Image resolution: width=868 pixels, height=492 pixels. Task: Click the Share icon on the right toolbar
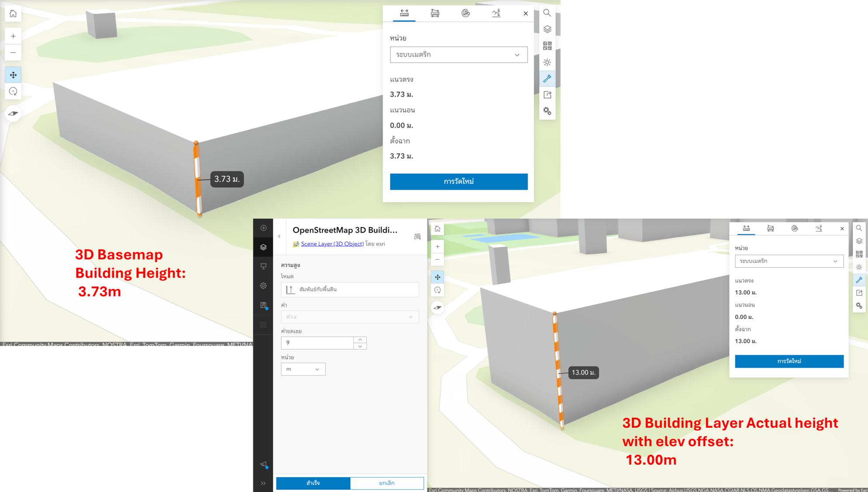click(x=547, y=95)
